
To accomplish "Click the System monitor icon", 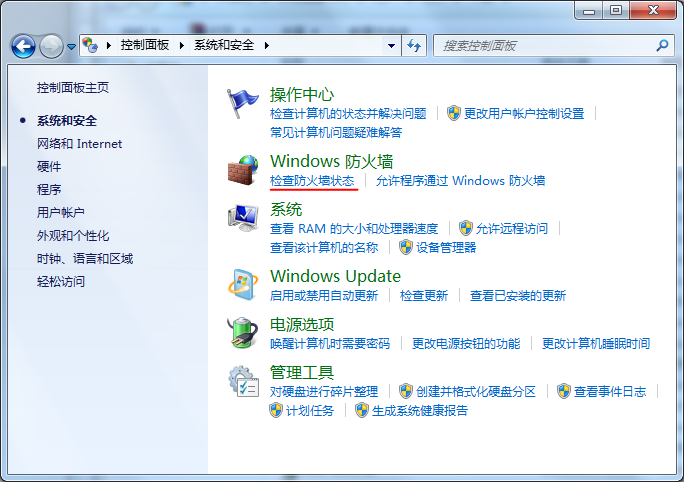I will click(x=243, y=218).
